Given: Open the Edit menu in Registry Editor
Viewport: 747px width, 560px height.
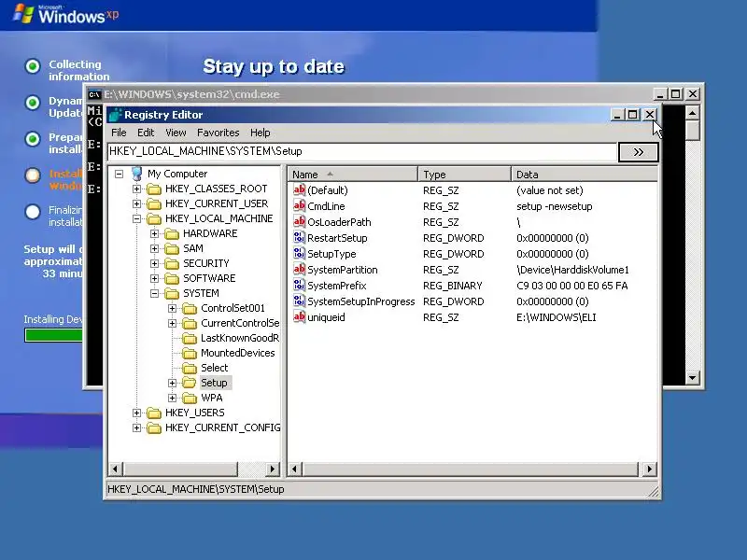Looking at the screenshot, I should (x=146, y=133).
